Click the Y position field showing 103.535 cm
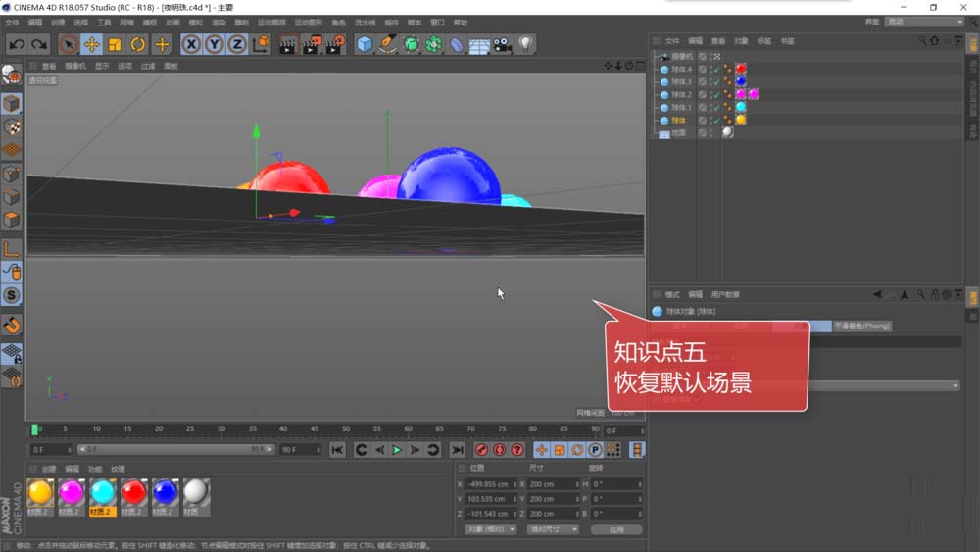 click(491, 499)
